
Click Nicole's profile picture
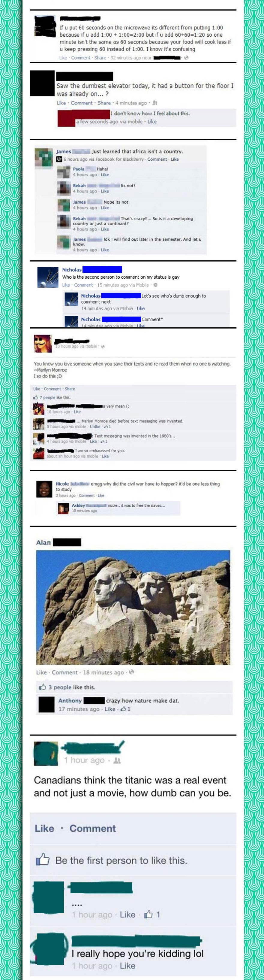tap(44, 489)
